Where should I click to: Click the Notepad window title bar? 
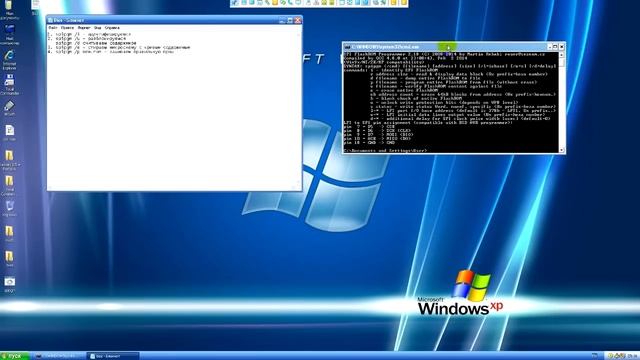(x=174, y=20)
